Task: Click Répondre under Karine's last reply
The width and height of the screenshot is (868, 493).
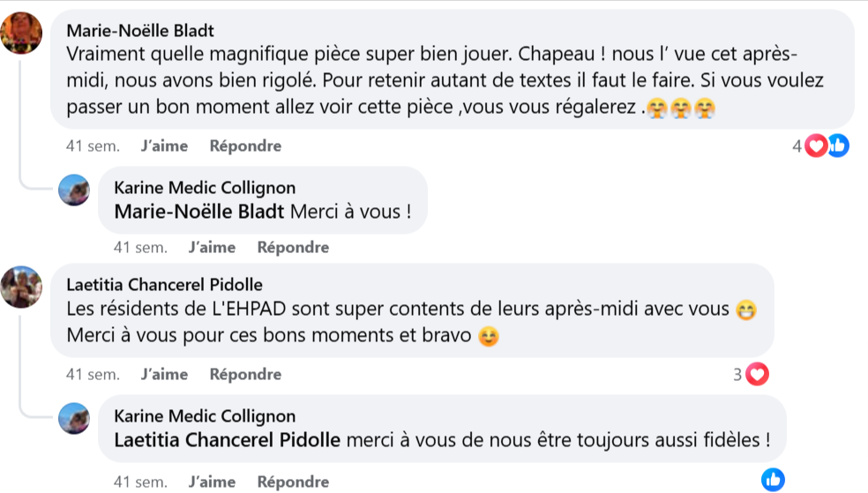Action: tap(293, 482)
